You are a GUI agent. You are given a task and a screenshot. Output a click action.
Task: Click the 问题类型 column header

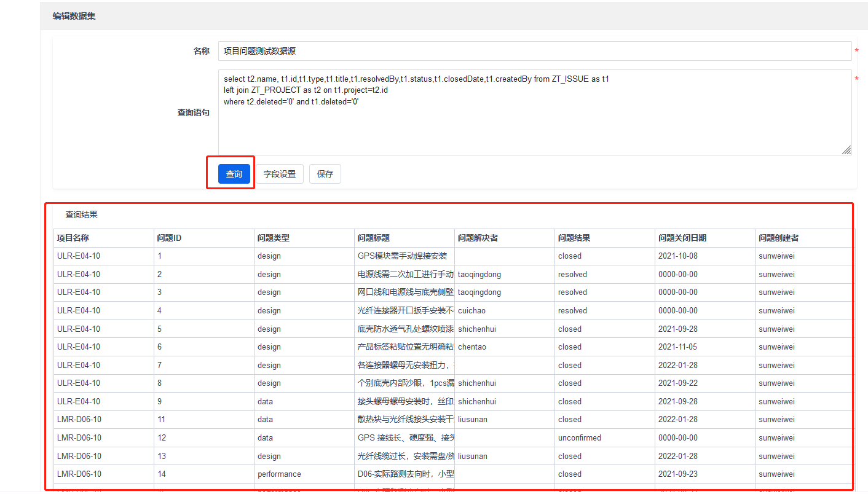tap(274, 238)
